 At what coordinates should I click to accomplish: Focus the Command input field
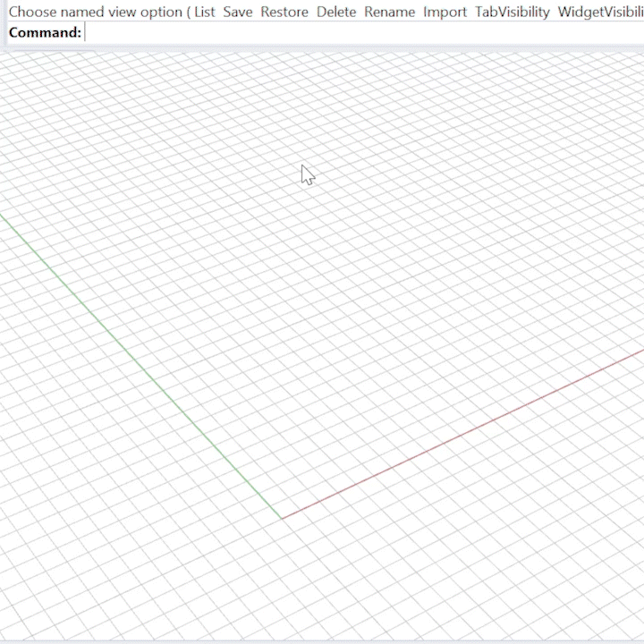point(363,32)
